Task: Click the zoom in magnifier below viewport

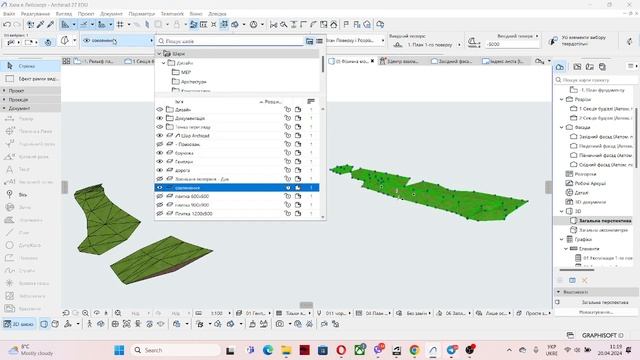Action: 85,313
